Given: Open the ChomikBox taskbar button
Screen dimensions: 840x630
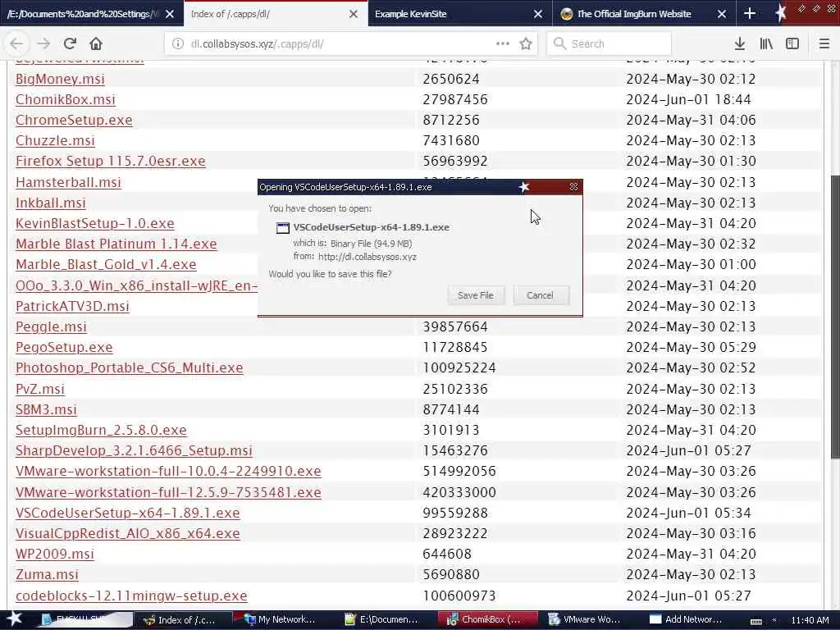Looking at the screenshot, I should click(x=487, y=620).
